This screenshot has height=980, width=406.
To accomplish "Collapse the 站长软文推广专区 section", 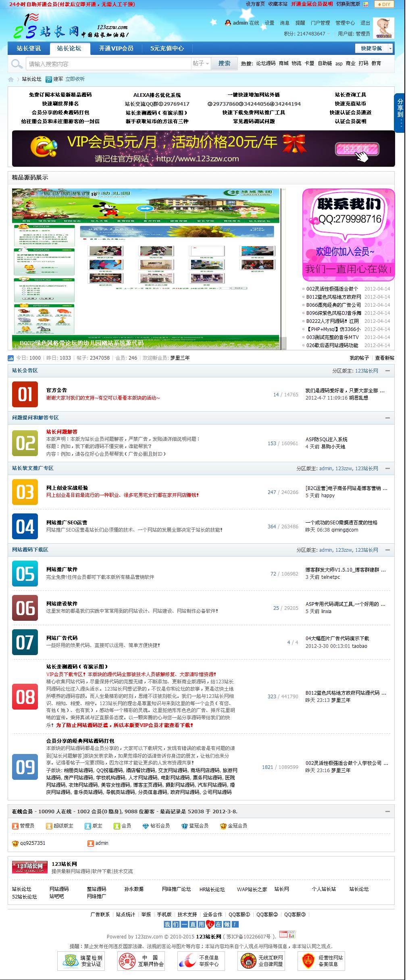I will pyautogui.click(x=387, y=469).
